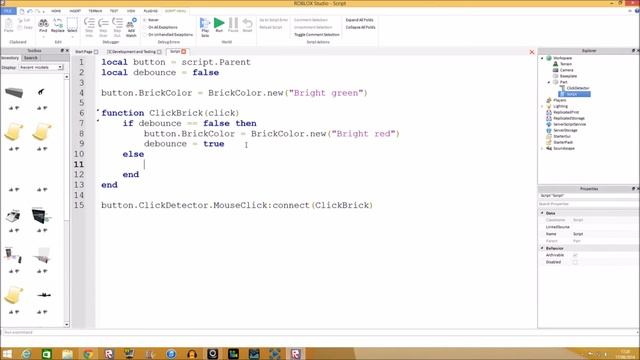Switch to the TEST ribbon tab

click(x=114, y=11)
